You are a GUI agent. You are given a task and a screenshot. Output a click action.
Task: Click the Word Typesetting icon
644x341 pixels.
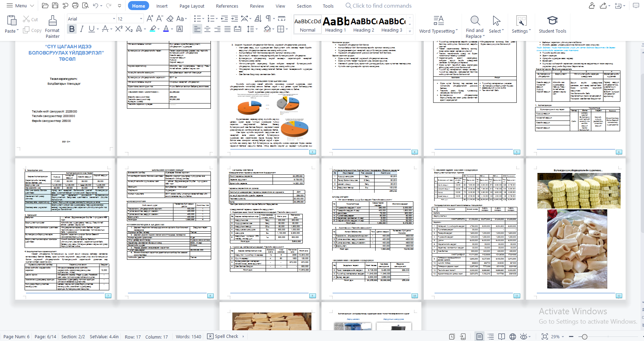[x=439, y=20]
